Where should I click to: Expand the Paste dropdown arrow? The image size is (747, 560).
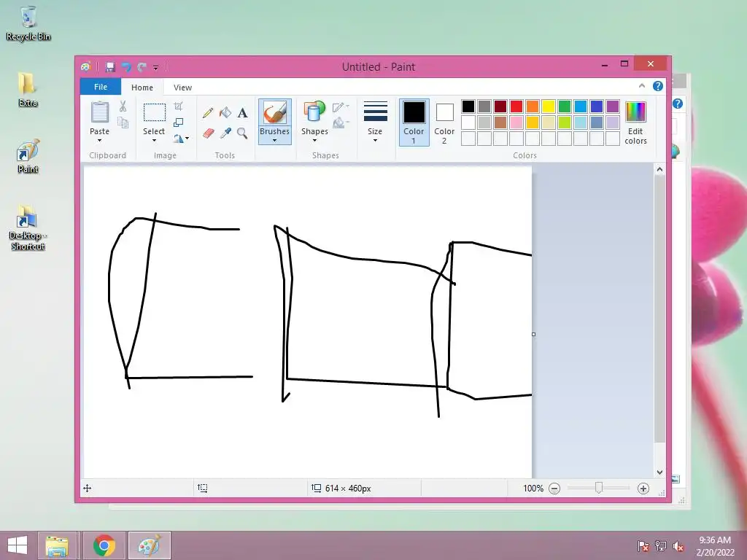pyautogui.click(x=99, y=141)
